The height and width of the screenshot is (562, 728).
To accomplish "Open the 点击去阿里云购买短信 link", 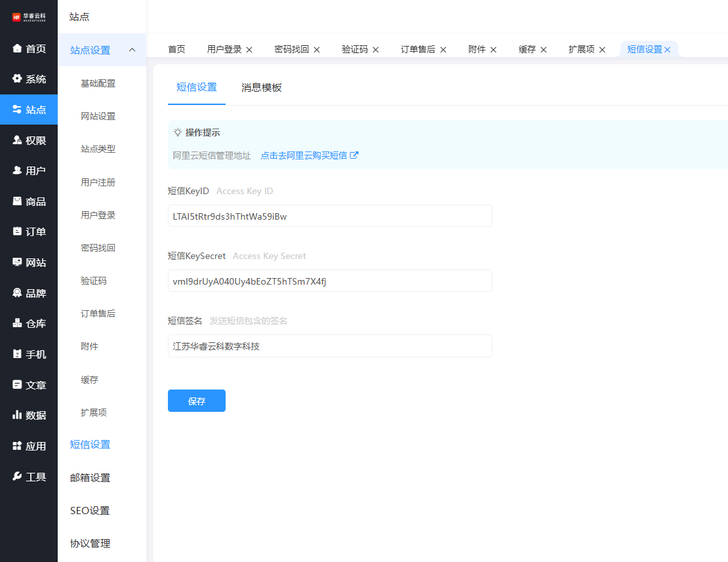I will click(x=309, y=155).
